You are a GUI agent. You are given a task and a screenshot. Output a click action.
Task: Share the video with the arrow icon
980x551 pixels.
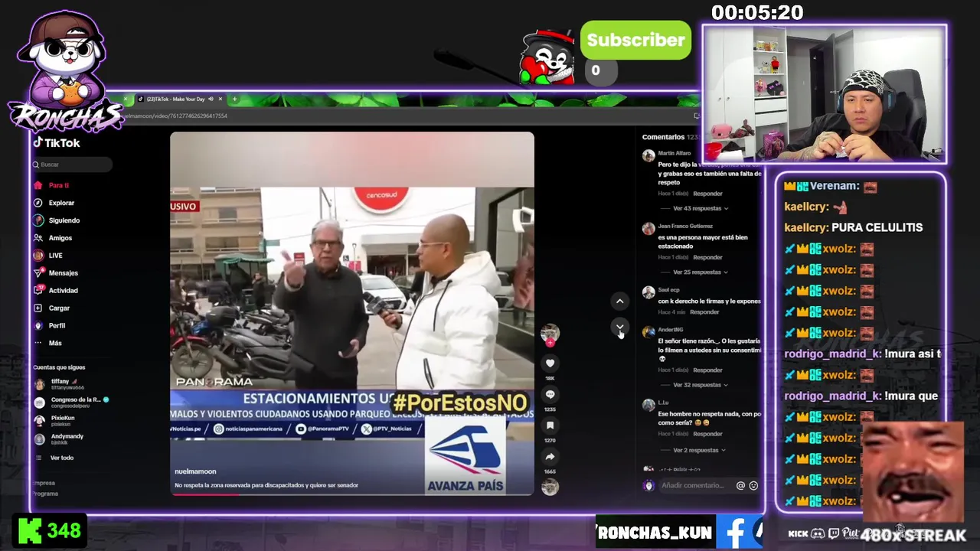point(550,457)
